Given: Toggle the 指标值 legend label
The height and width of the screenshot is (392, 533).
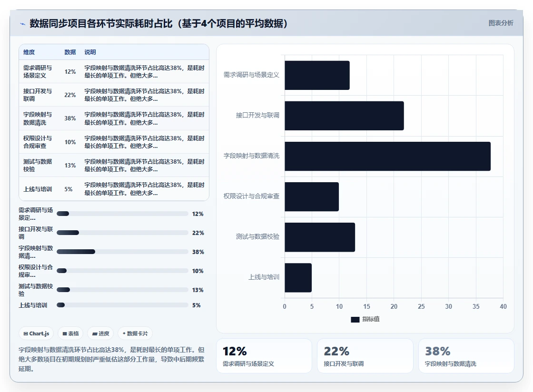Looking at the screenshot, I should pyautogui.click(x=371, y=319).
